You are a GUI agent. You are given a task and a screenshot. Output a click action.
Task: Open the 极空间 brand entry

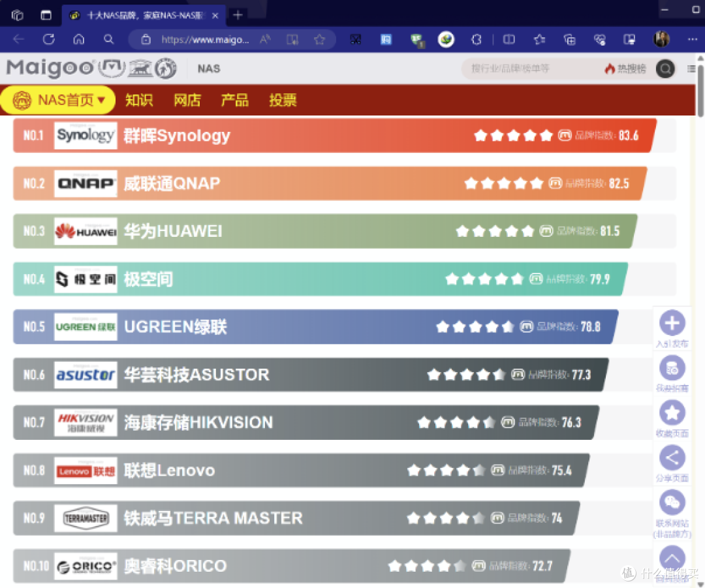149,279
